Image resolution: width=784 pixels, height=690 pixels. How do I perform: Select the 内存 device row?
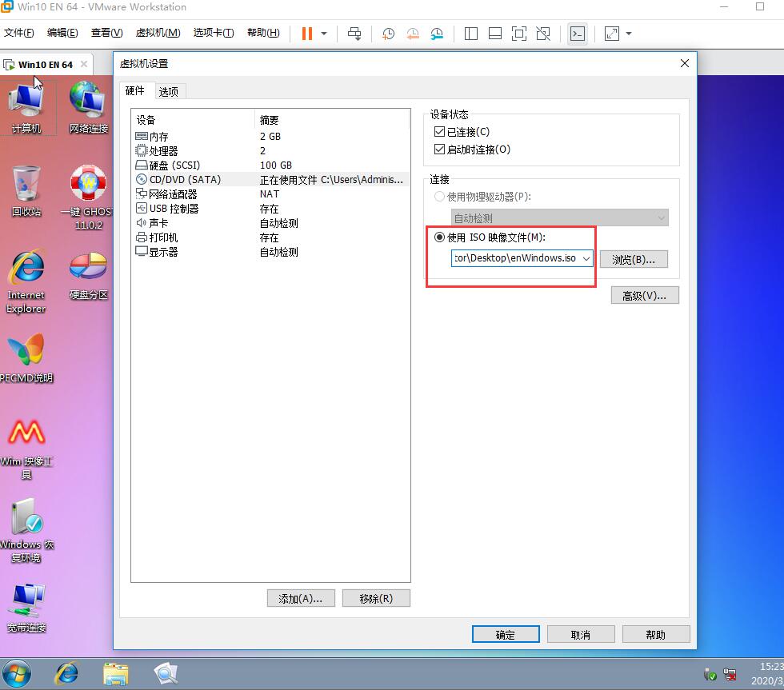coord(270,137)
